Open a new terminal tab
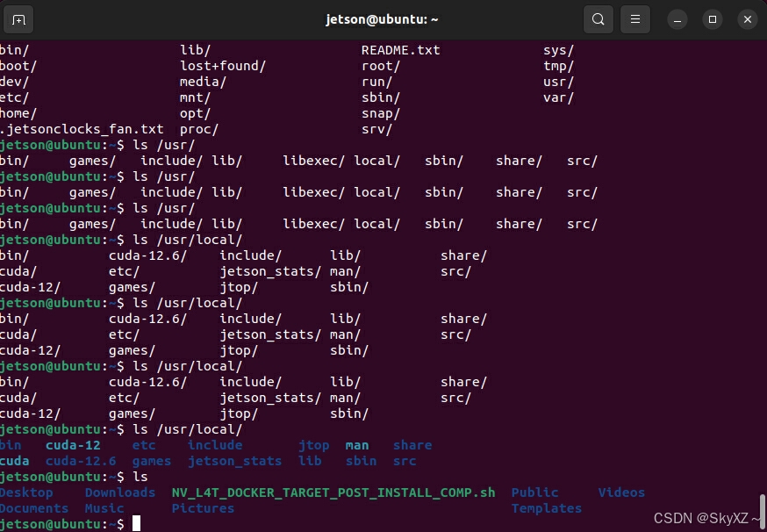767x532 pixels. click(x=18, y=19)
